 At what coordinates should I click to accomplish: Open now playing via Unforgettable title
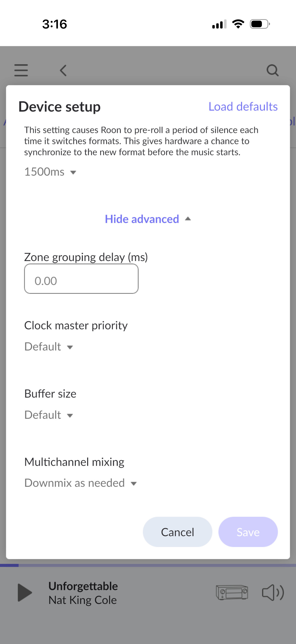click(x=83, y=586)
